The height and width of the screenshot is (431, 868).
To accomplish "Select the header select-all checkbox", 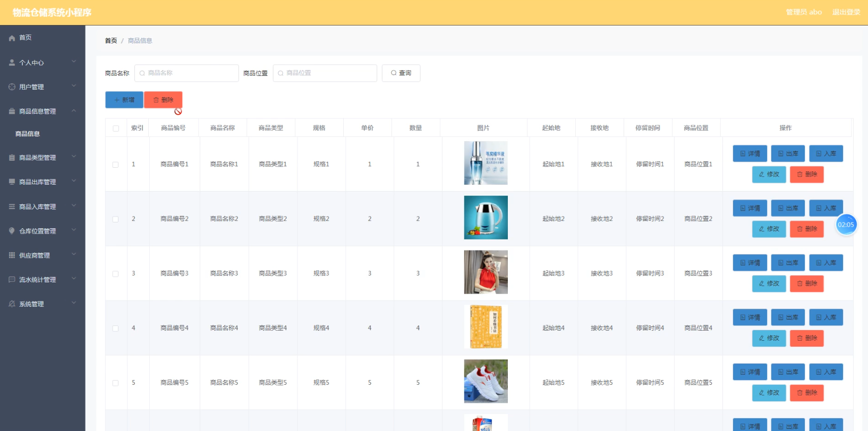I will 116,128.
